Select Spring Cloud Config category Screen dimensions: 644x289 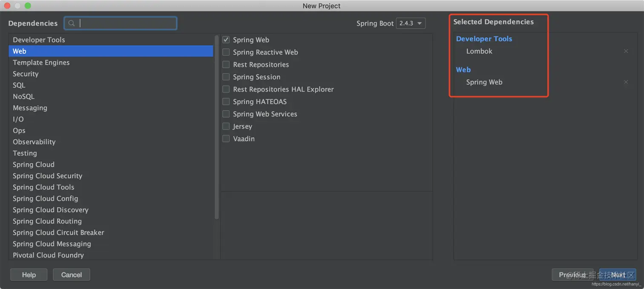coord(111,199)
